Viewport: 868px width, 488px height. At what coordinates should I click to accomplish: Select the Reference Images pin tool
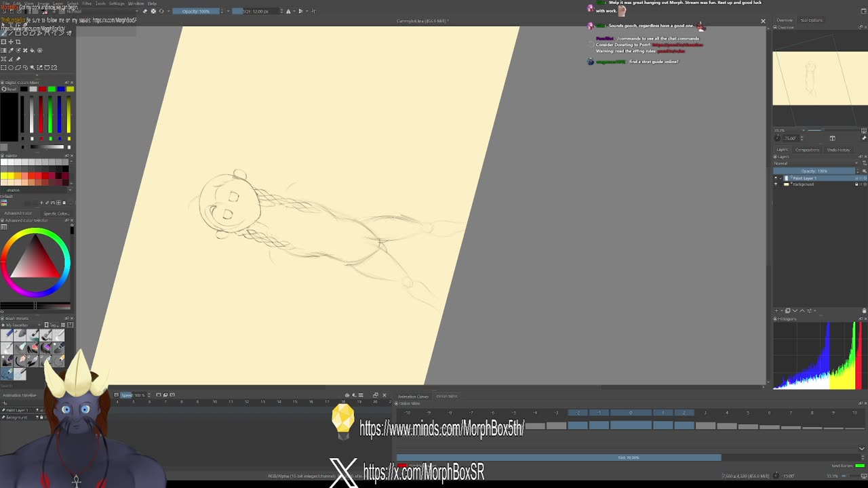(18, 59)
